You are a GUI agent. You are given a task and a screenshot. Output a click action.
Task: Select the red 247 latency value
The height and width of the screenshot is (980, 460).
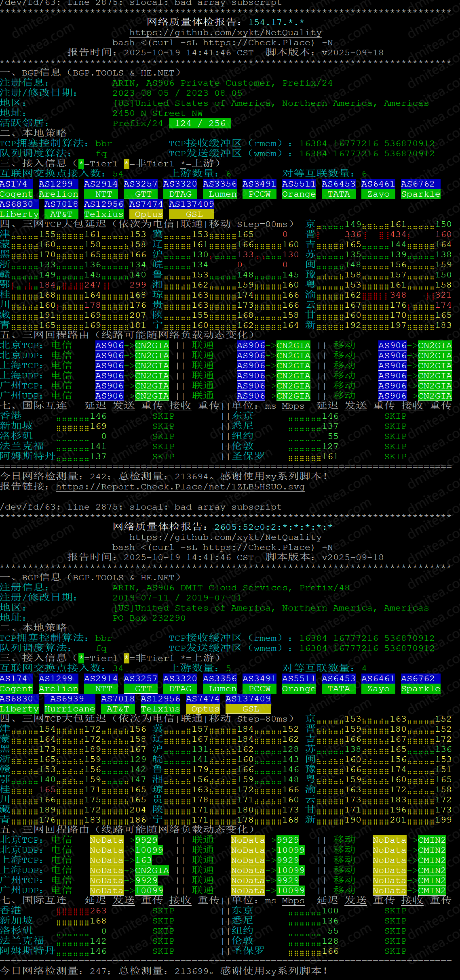[x=93, y=285]
